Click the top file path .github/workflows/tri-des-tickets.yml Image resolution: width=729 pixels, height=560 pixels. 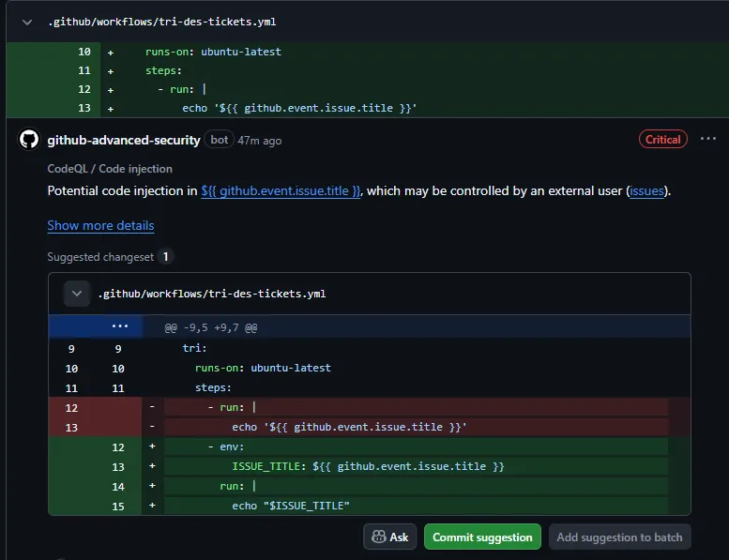point(161,22)
